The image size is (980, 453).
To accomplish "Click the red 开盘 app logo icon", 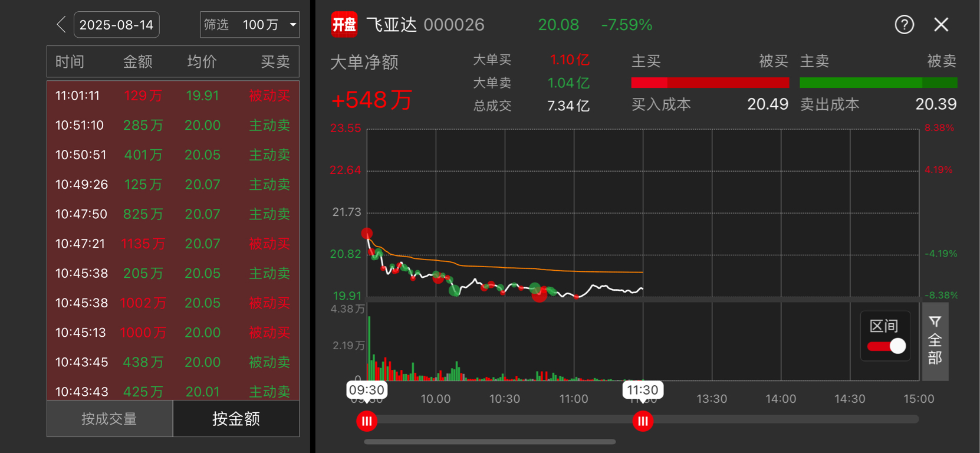I will 344,25.
